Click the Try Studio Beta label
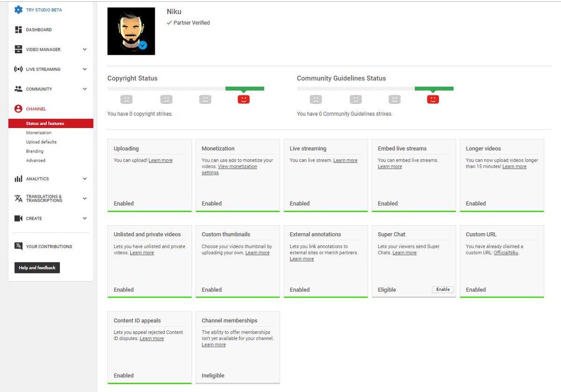Image resolution: width=561 pixels, height=392 pixels. click(x=44, y=10)
